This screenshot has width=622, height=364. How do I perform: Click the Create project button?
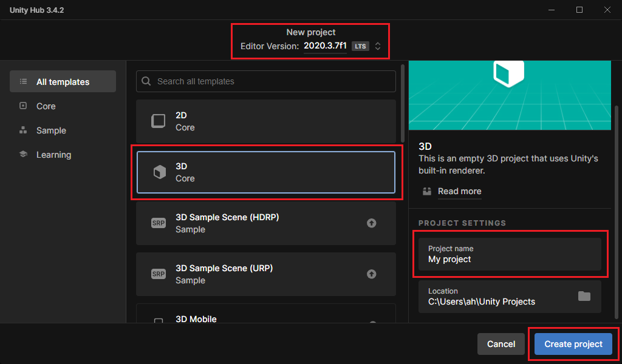click(x=573, y=344)
